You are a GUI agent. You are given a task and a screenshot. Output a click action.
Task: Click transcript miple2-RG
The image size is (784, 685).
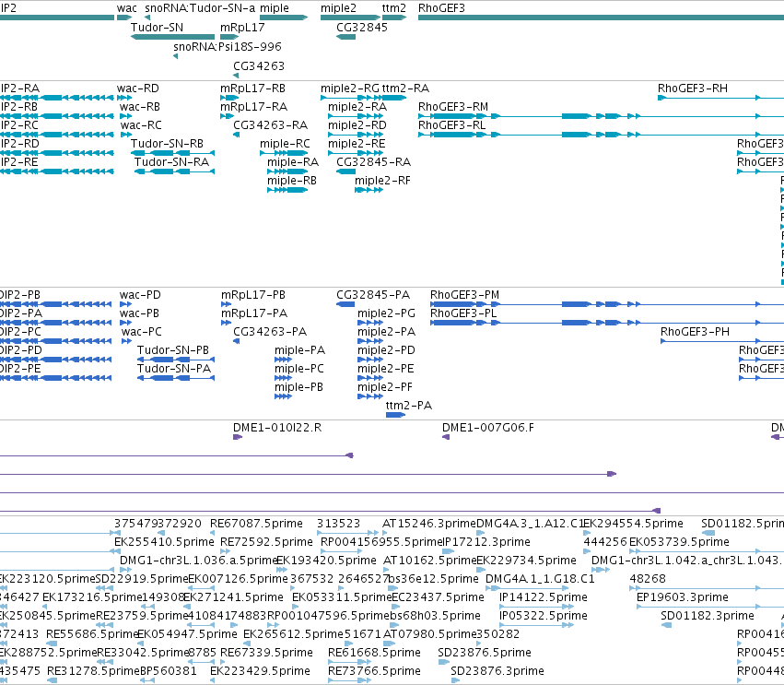[350, 89]
